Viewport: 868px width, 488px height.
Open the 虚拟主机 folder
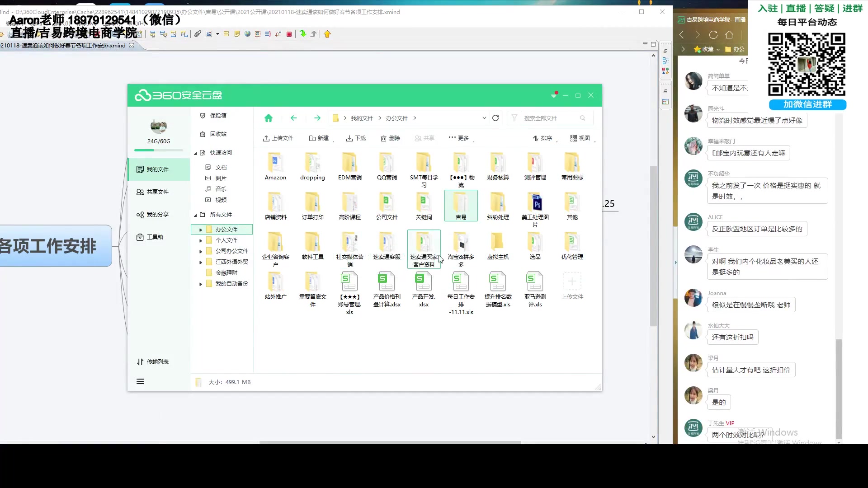pos(498,246)
